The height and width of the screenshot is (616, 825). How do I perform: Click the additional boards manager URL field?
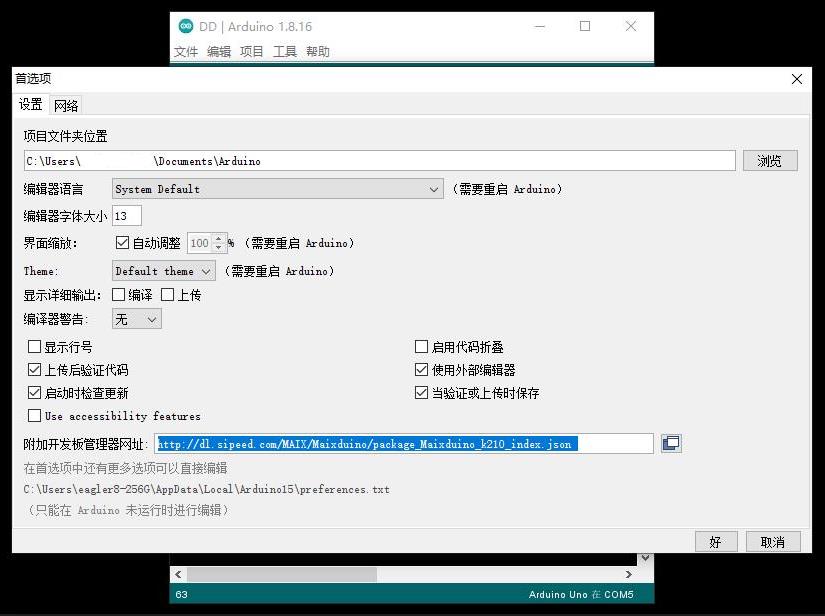coord(404,443)
